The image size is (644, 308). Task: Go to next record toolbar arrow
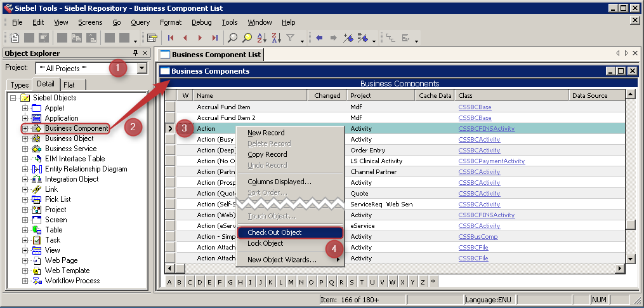pyautogui.click(x=200, y=38)
